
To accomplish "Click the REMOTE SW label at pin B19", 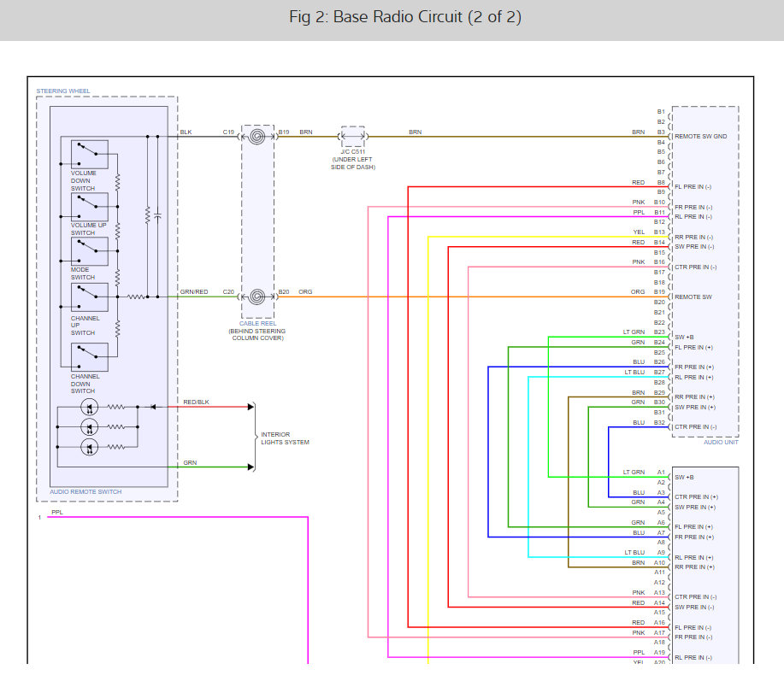I will click(x=693, y=297).
